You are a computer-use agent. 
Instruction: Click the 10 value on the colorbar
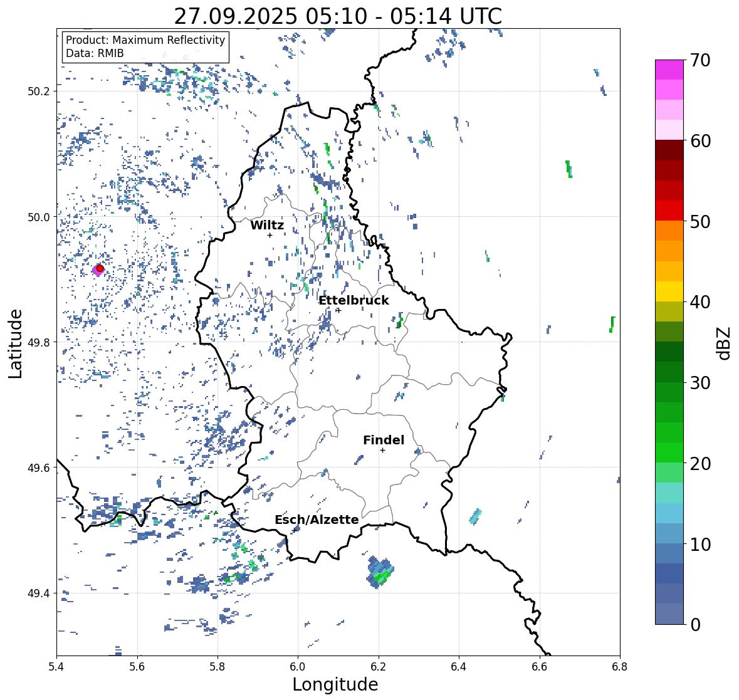[700, 544]
